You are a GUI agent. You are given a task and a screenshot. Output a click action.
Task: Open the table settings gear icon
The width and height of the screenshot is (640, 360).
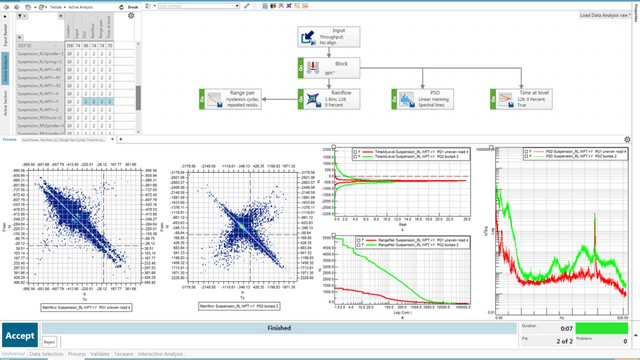tap(131, 16)
